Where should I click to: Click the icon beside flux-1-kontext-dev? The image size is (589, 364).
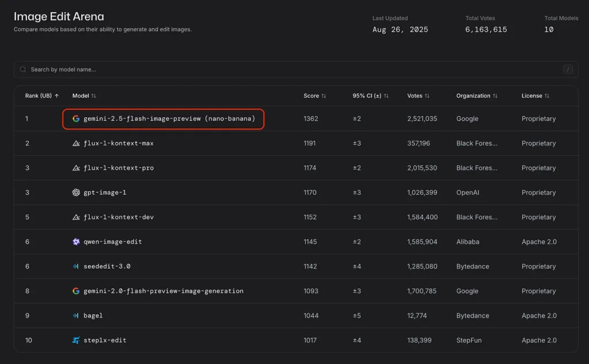click(x=76, y=217)
